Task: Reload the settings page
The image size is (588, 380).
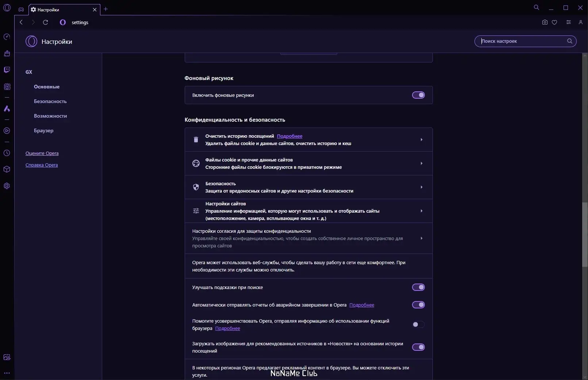Action: click(x=46, y=22)
